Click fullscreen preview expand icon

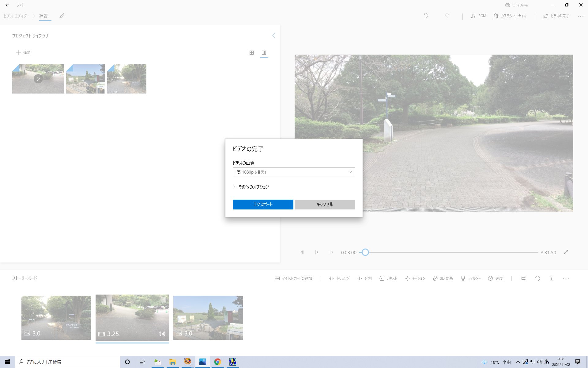tap(566, 252)
